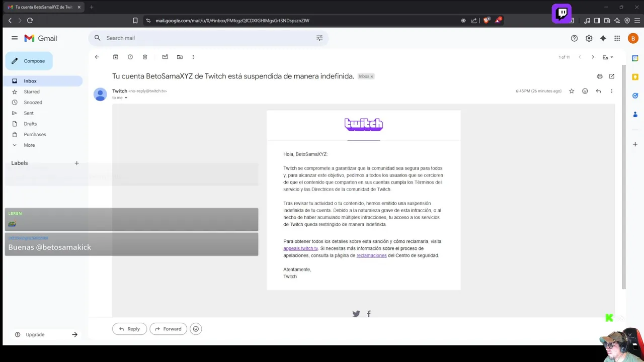Open the Gemini sparkle icon
This screenshot has height=362, width=644.
[603, 38]
